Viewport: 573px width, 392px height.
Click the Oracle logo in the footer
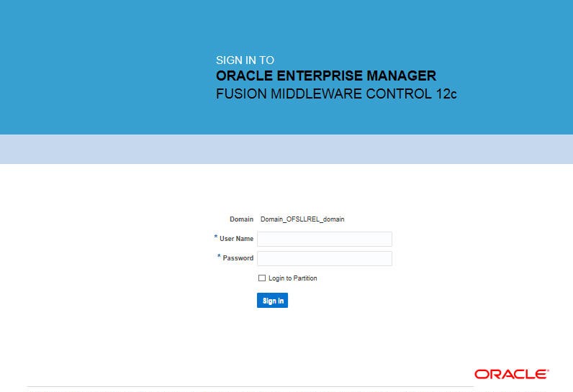(512, 374)
